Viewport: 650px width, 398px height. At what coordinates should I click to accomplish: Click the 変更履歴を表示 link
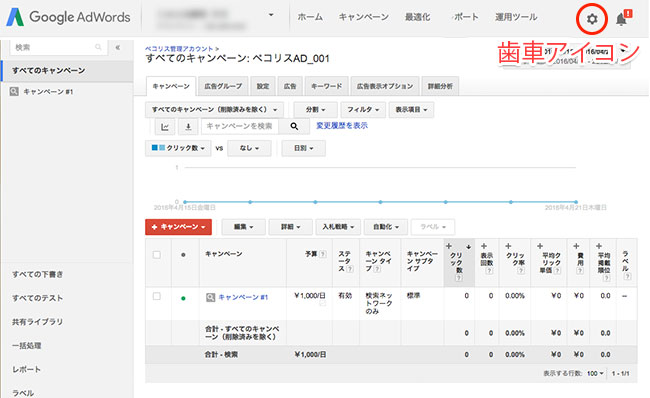pyautogui.click(x=342, y=126)
